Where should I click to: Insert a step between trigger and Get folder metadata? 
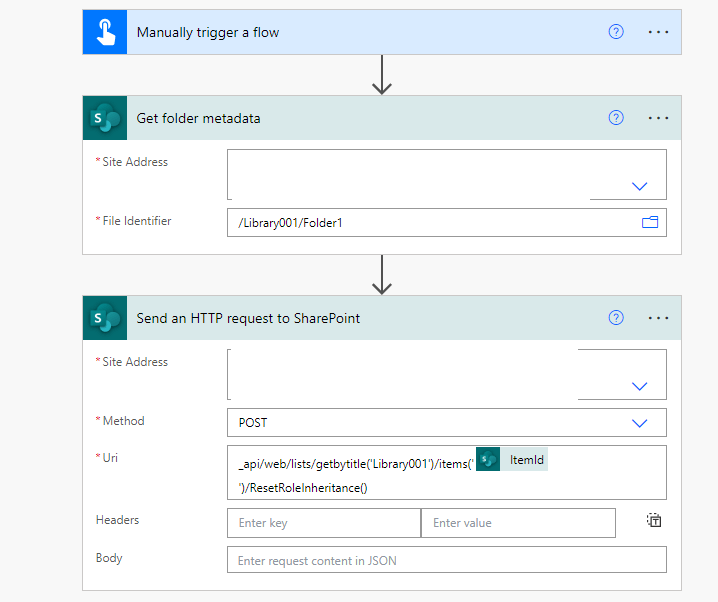(x=381, y=75)
